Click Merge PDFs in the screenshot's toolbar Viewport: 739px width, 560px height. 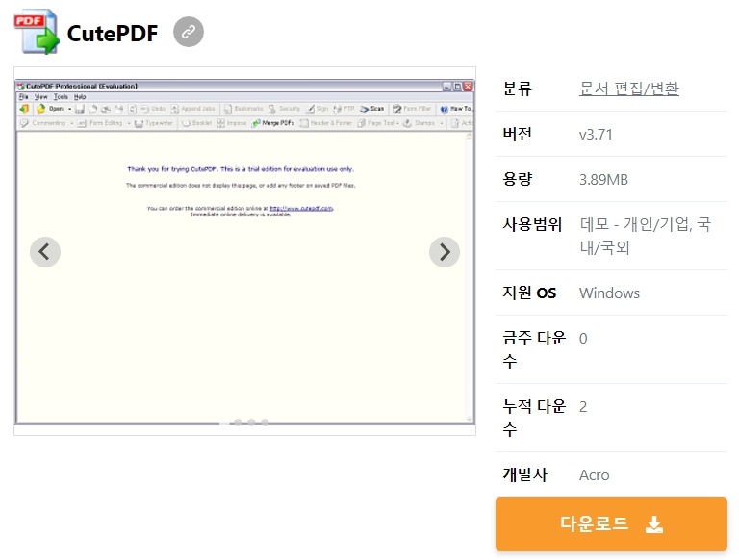pos(273,123)
